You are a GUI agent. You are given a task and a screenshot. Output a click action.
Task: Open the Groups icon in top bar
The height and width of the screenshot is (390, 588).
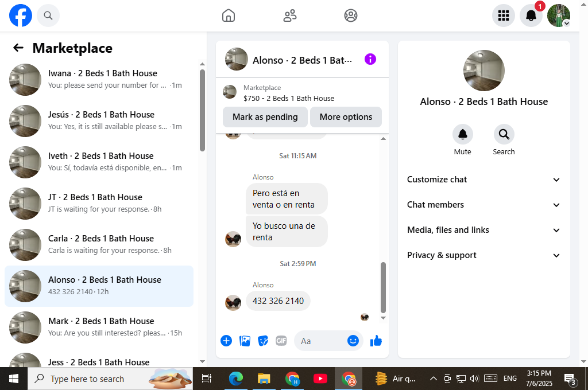point(351,15)
